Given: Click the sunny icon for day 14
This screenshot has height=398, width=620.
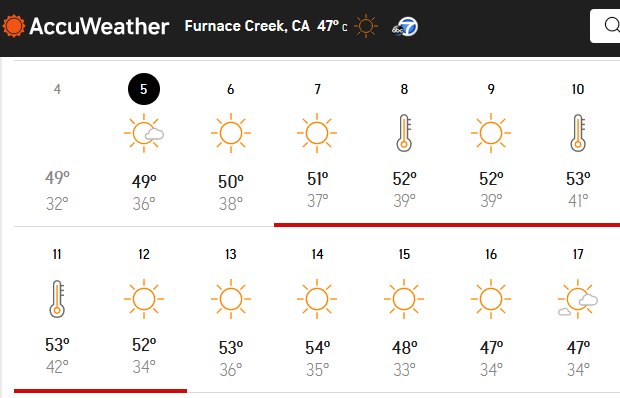Looking at the screenshot, I should click(317, 299).
